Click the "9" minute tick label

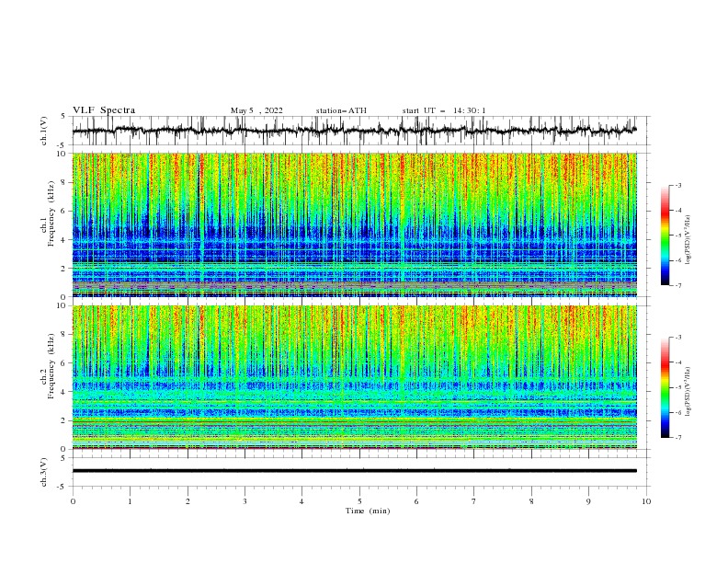click(588, 501)
